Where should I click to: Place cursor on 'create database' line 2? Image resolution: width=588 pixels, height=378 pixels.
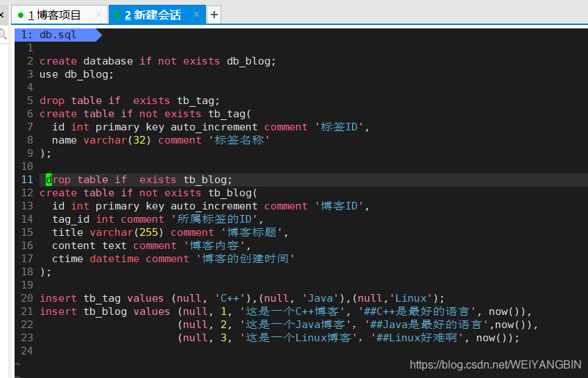(157, 61)
